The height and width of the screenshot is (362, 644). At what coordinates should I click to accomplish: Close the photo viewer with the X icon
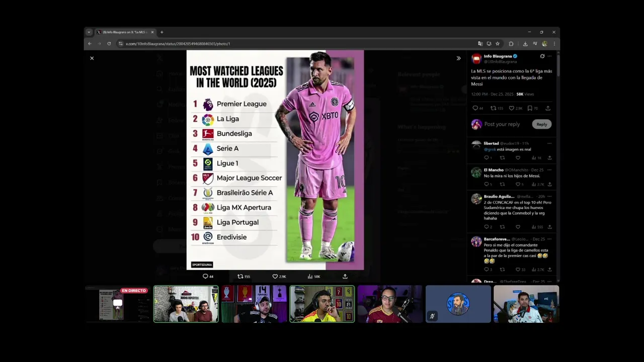[92, 58]
